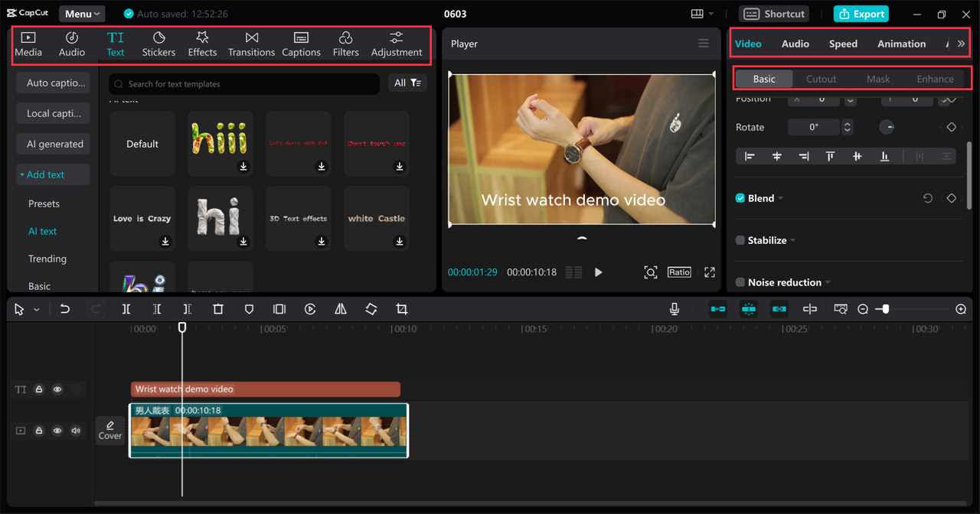The image size is (980, 514).
Task: Click the Preview axis icon
Action: pyautogui.click(x=841, y=309)
